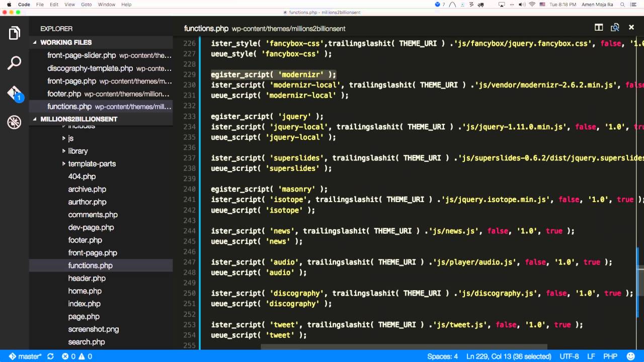Open front-page-slider.php in working files

pyautogui.click(x=101, y=55)
